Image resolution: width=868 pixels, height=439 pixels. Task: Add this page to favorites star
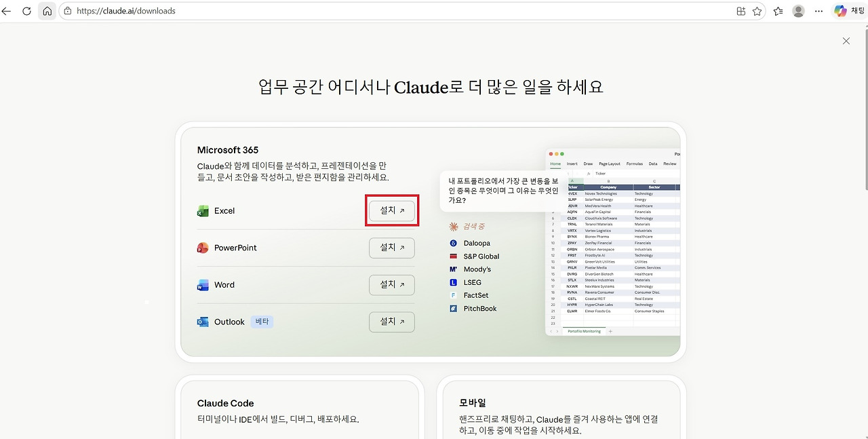point(757,12)
